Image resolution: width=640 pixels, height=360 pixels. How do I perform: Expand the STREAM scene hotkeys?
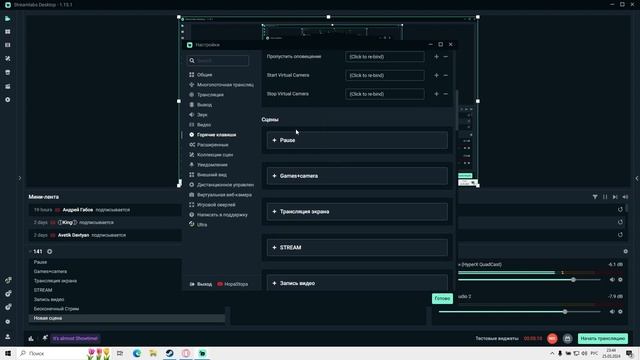(x=357, y=247)
